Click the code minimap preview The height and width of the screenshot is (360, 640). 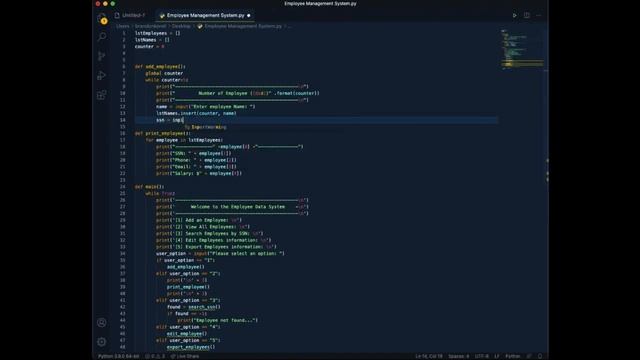coord(522,49)
